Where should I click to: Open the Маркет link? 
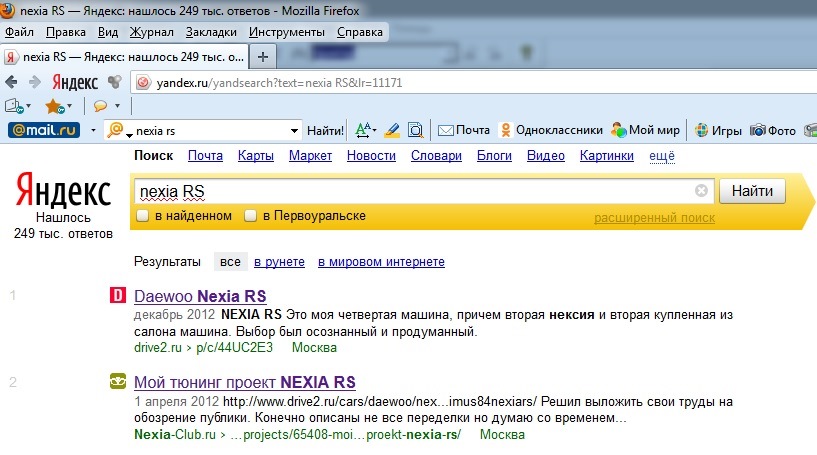[x=311, y=156]
